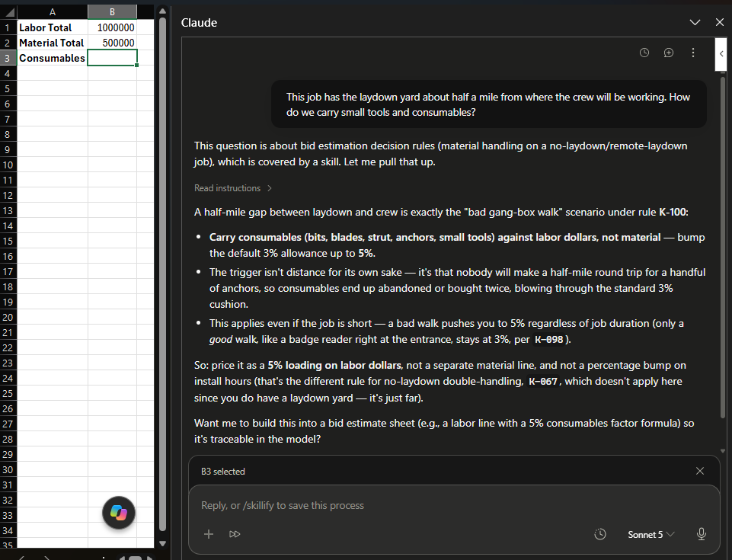
Task: Select cell B1 containing 1000000
Action: (112, 27)
